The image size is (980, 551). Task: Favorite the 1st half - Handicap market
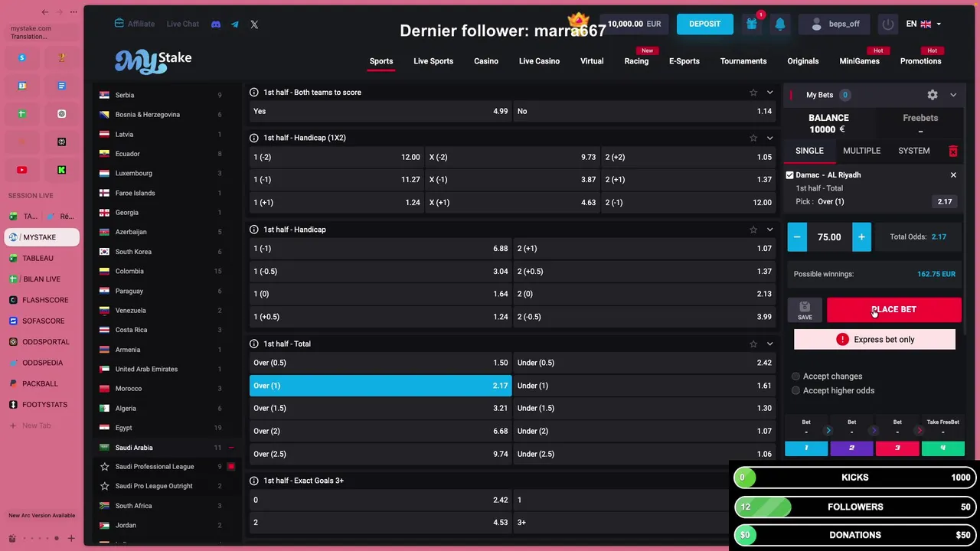pyautogui.click(x=753, y=230)
